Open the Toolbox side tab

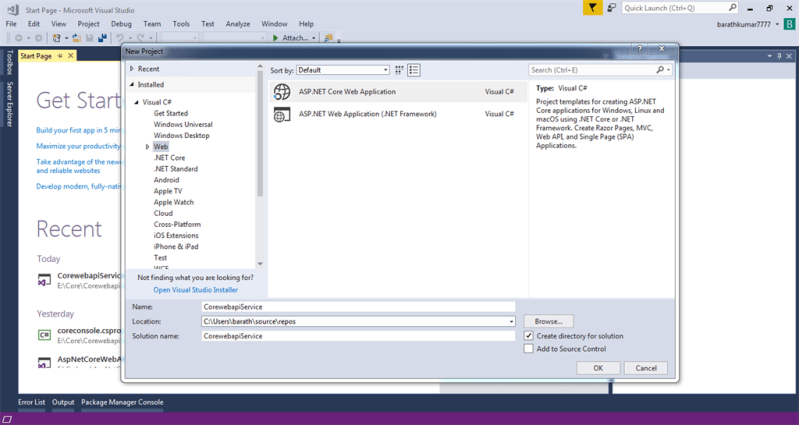pos(9,63)
